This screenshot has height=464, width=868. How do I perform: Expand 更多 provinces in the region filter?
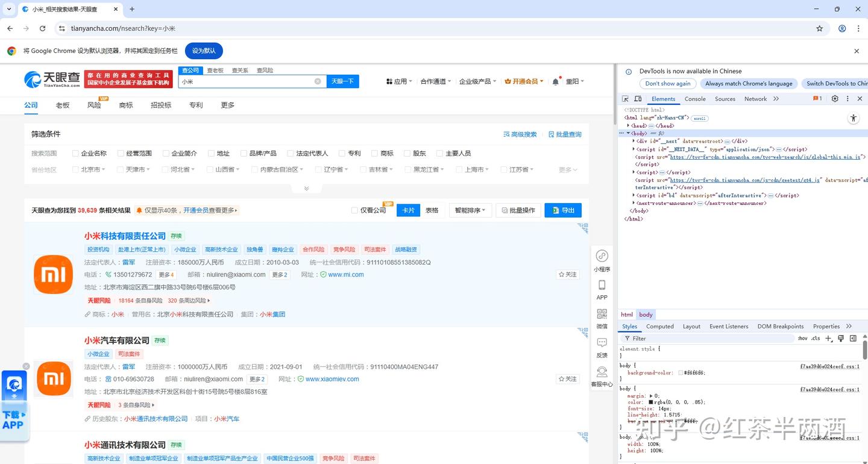(x=568, y=170)
